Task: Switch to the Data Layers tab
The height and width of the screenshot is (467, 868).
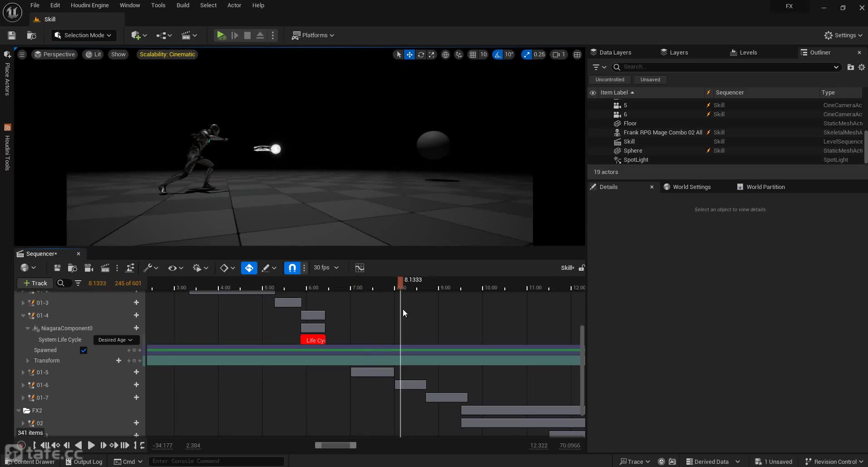Action: point(611,53)
